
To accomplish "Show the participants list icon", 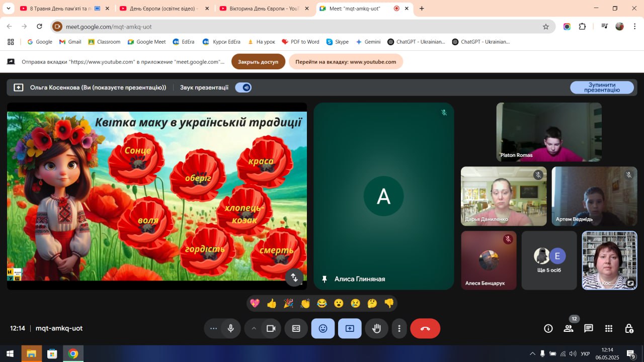I will [x=569, y=328].
